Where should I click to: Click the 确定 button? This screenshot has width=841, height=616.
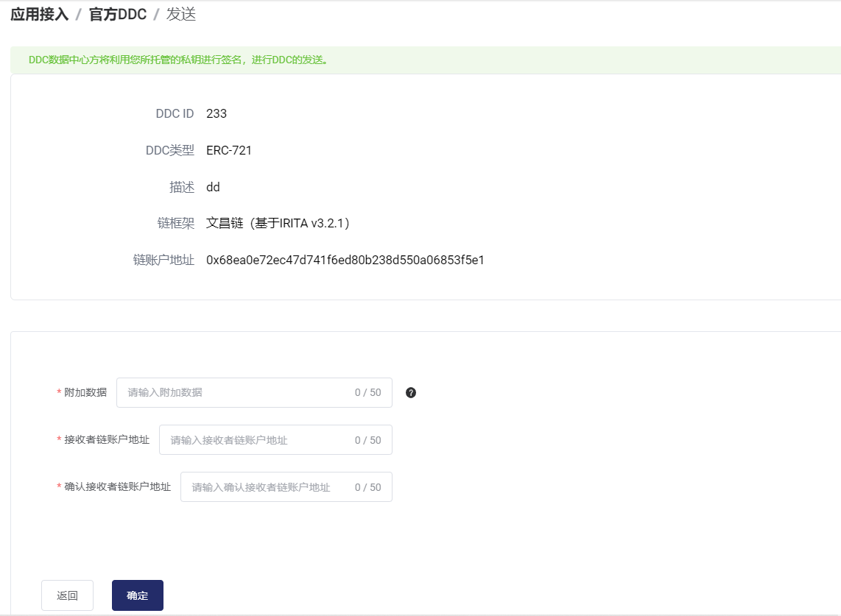137,595
